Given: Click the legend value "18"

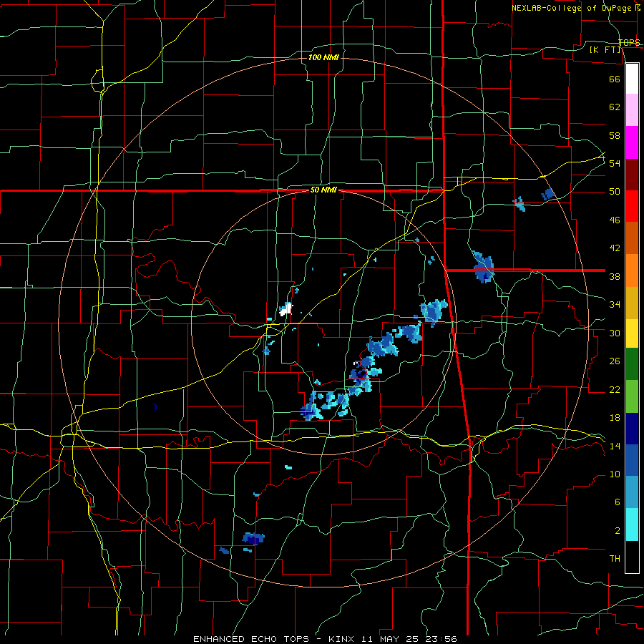Looking at the screenshot, I should pyautogui.click(x=615, y=418).
